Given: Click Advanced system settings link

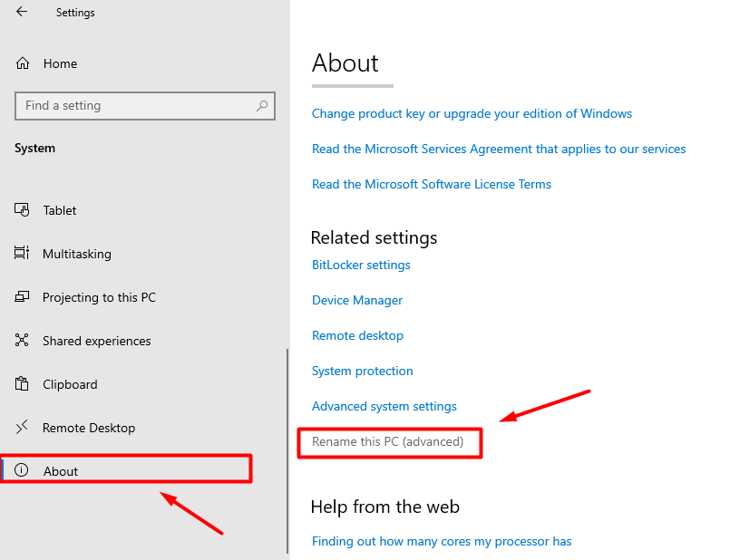Looking at the screenshot, I should click(384, 406).
